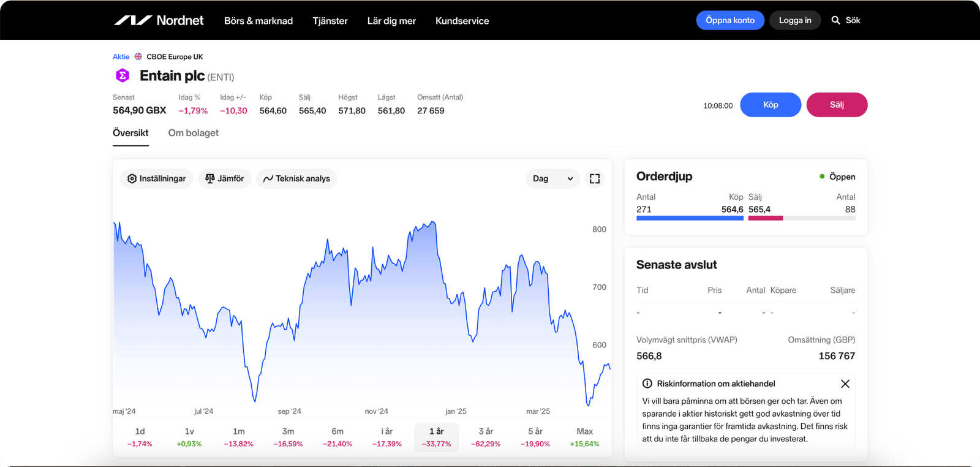Click the red sell-side order depth bar
This screenshot has height=467, width=980.
click(766, 218)
